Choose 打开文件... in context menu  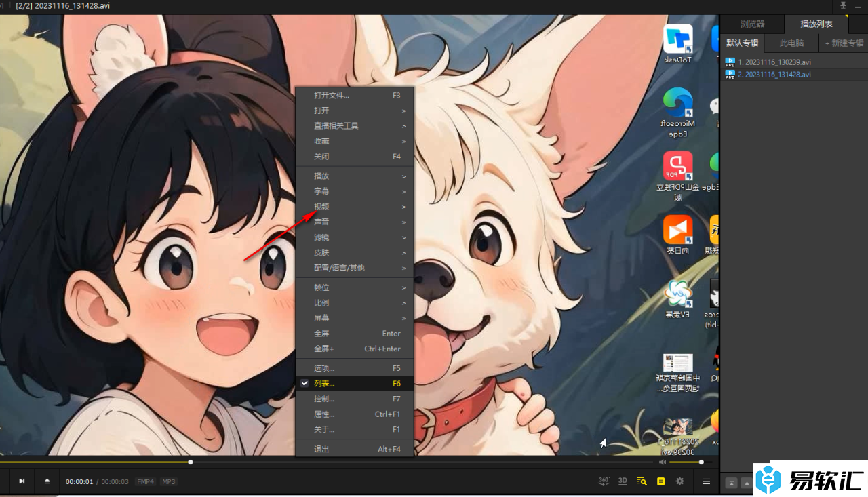pos(355,96)
